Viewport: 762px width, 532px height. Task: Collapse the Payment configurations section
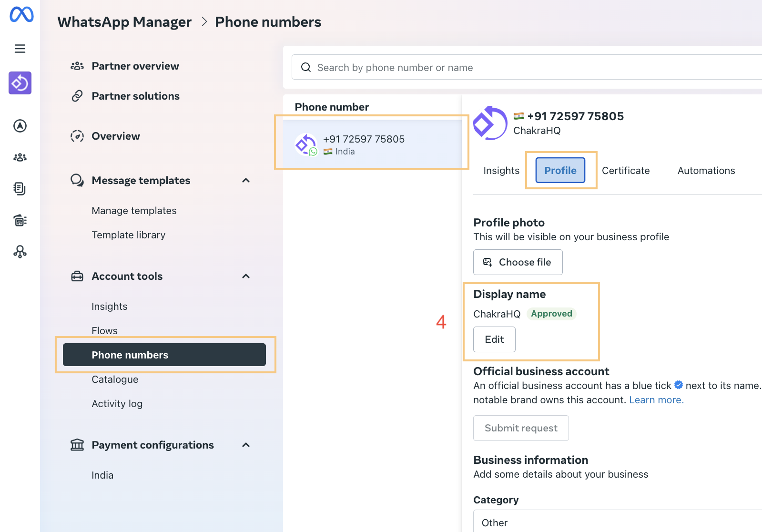click(246, 445)
